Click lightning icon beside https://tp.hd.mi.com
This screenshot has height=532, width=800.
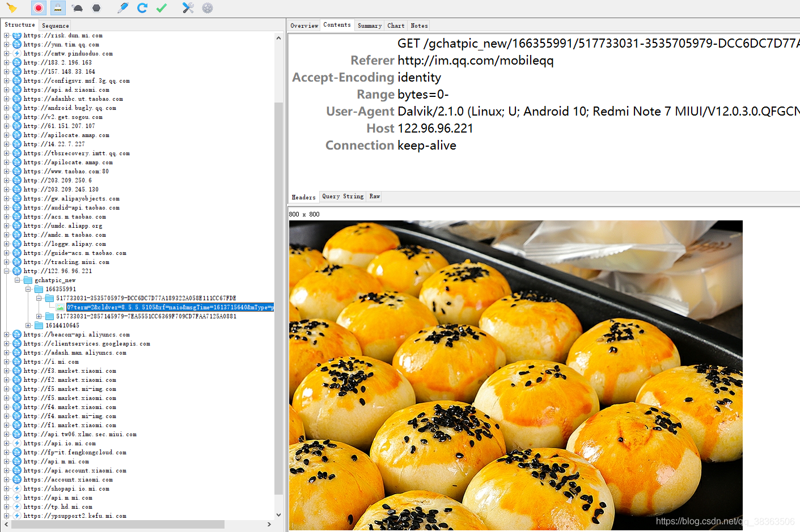pyautogui.click(x=17, y=507)
